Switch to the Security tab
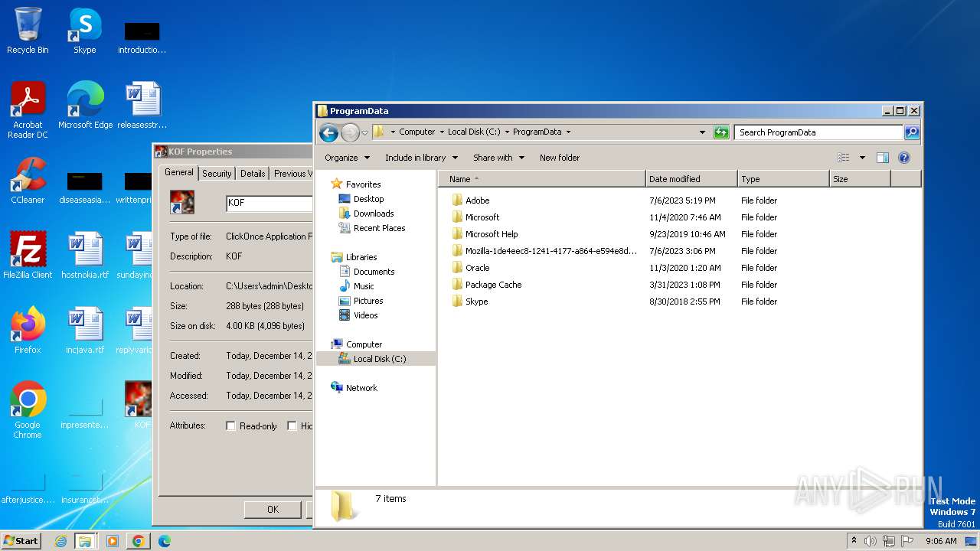 click(217, 174)
